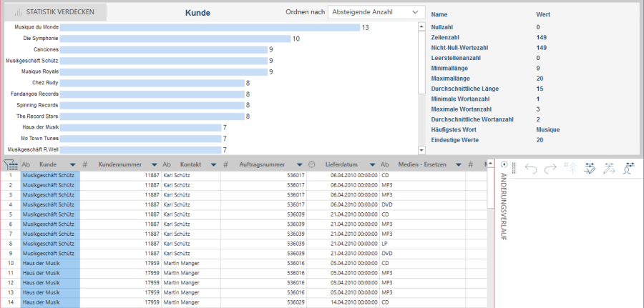Click the chart scrollbar's down arrow
The image size is (644, 308).
(x=421, y=150)
